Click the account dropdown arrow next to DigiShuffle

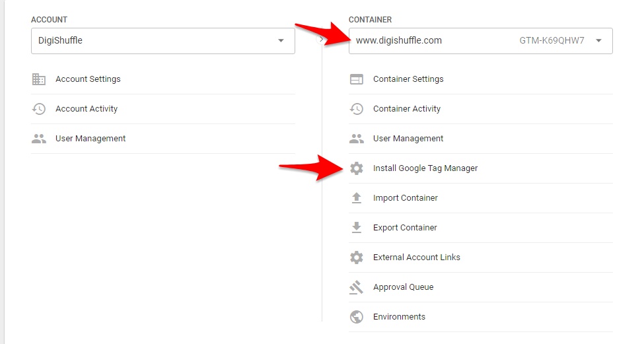(x=281, y=41)
